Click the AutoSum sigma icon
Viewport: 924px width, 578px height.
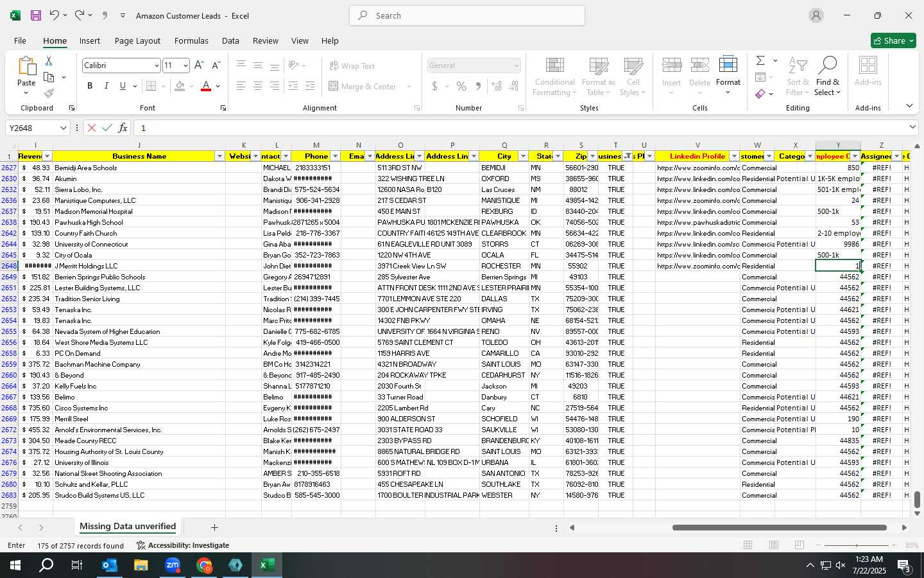coord(760,60)
